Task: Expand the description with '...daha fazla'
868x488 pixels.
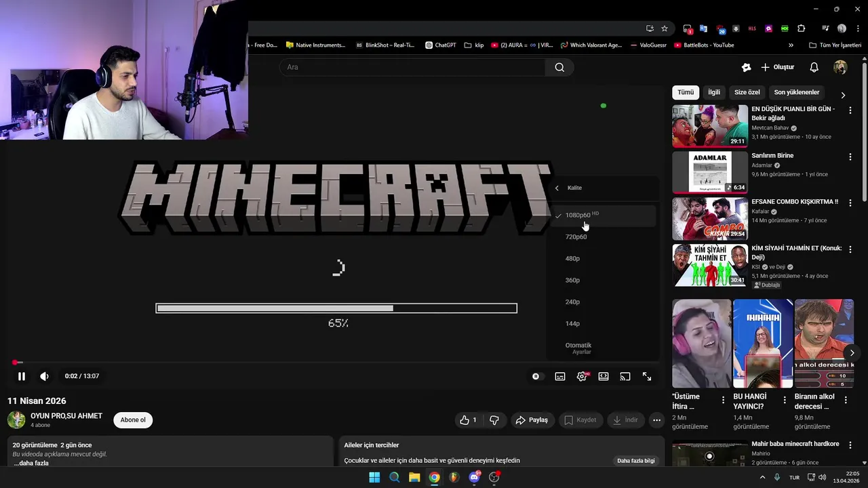Action: pos(31,463)
